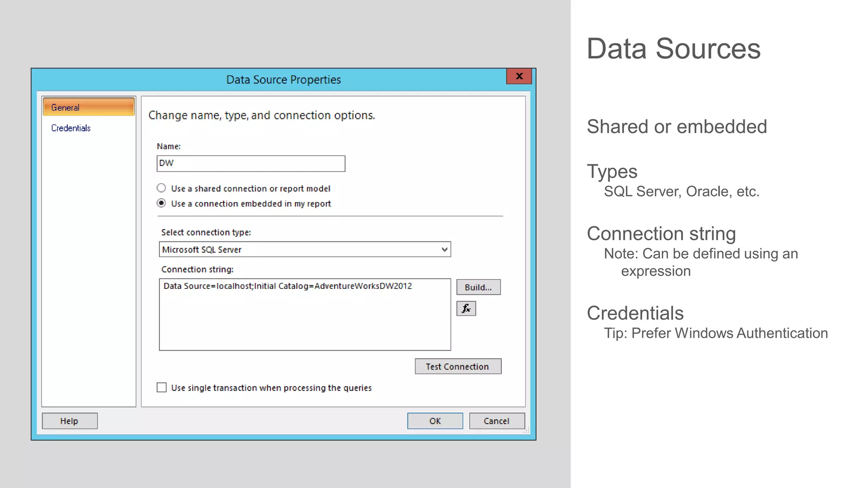Click the Test Connection button
The width and height of the screenshot is (868, 488).
coord(458,366)
